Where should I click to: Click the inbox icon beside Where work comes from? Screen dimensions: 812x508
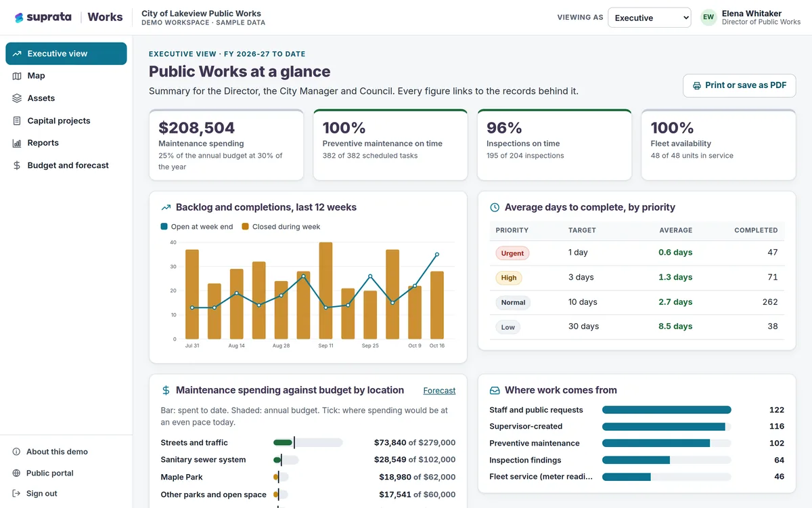coord(495,390)
